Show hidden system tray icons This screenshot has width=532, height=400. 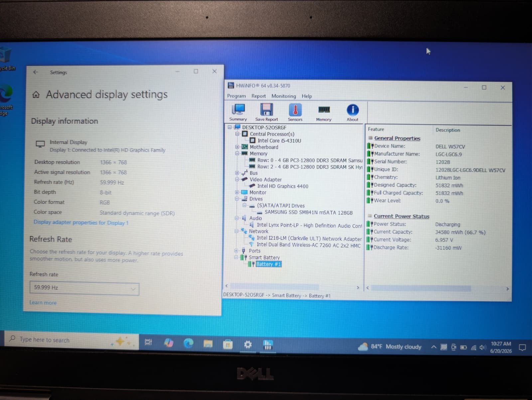coord(434,347)
